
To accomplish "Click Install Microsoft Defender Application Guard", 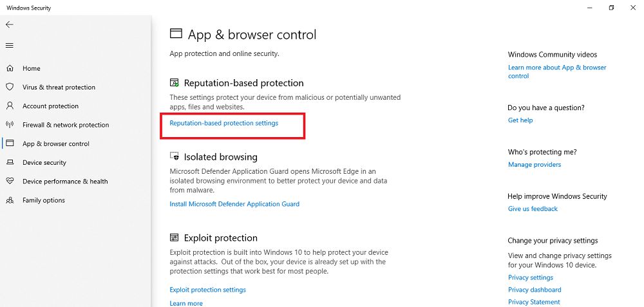I will (x=234, y=204).
